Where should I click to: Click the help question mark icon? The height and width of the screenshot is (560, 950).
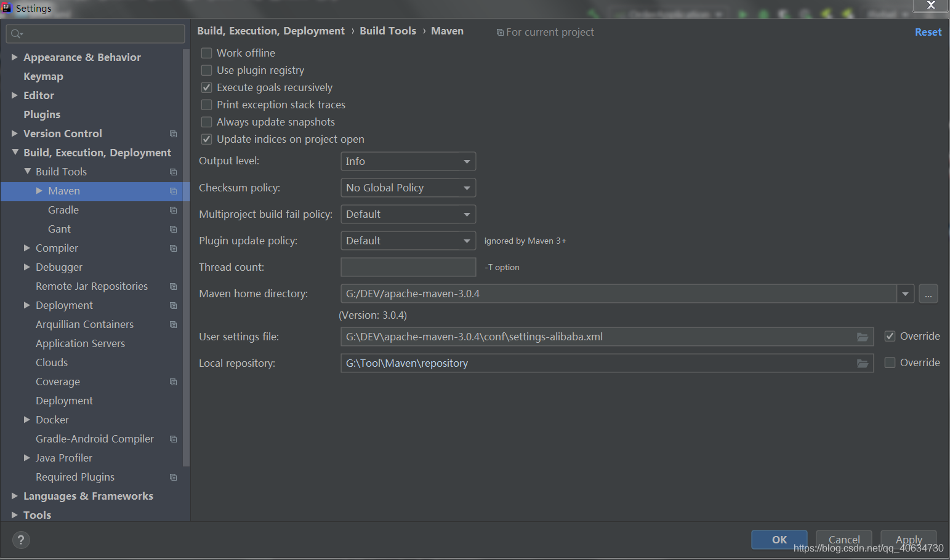(21, 540)
